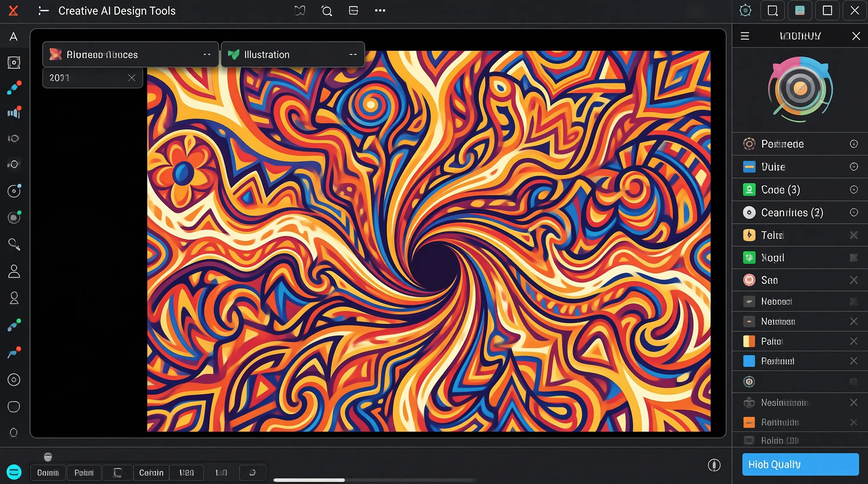
Task: Open the first preset dropdown beside Illustration
Action: (130, 55)
